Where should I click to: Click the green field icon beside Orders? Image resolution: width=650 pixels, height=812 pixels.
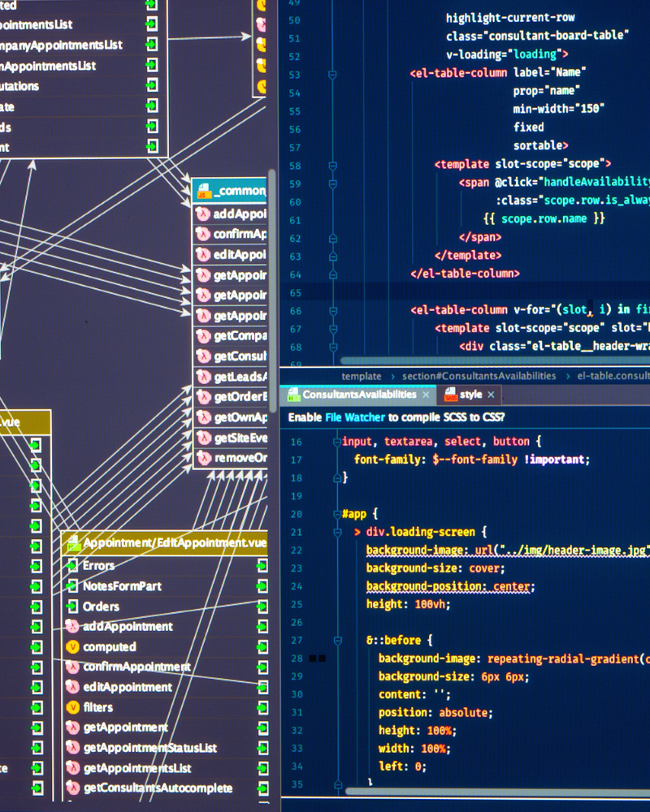click(x=72, y=607)
